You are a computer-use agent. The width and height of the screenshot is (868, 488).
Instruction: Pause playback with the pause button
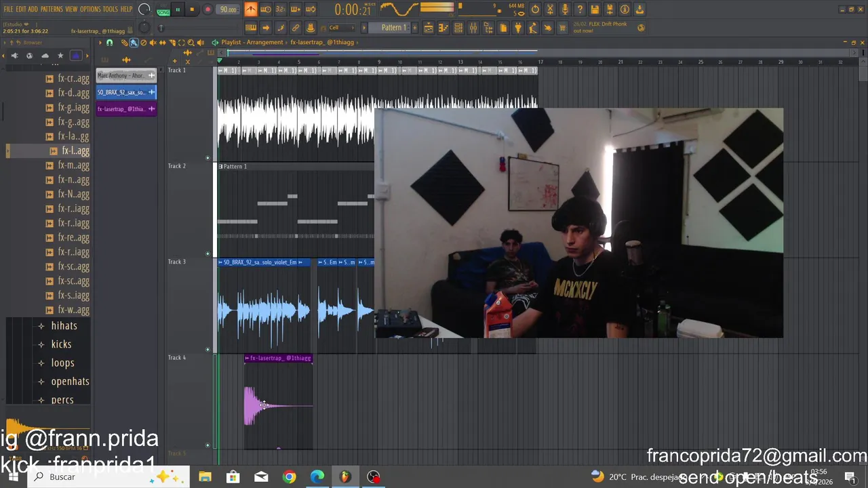[178, 9]
